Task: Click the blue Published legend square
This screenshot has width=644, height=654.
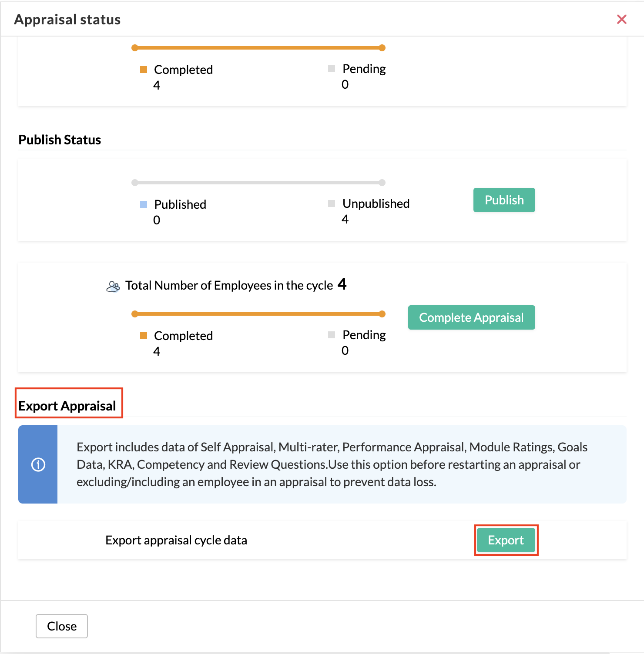Action: click(x=144, y=204)
